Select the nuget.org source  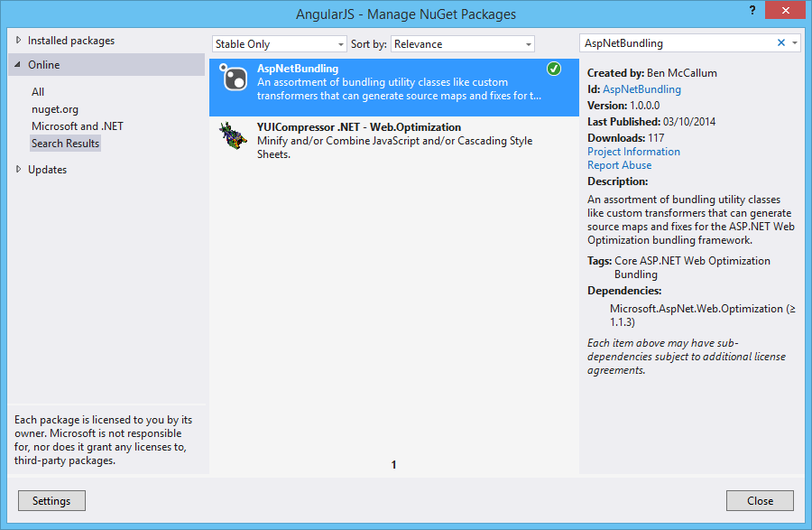[55, 109]
